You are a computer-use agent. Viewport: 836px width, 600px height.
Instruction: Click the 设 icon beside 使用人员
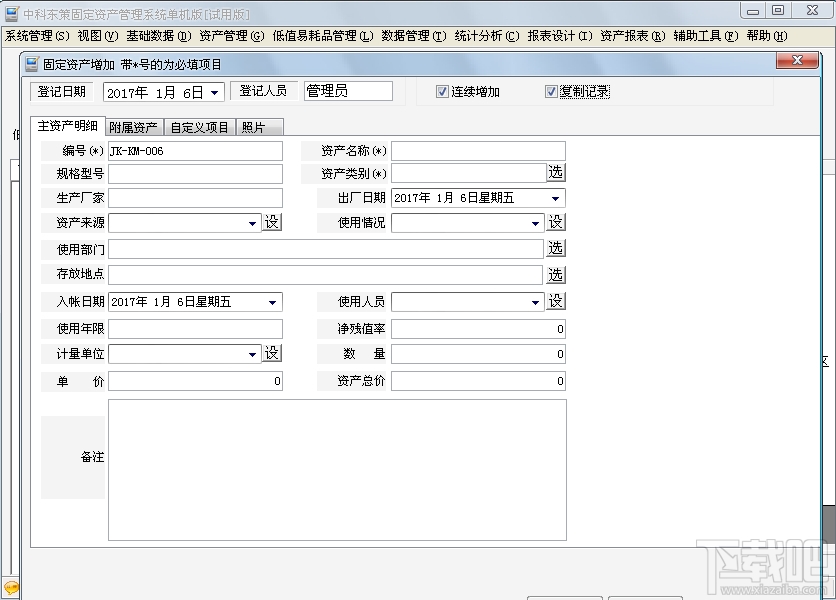click(556, 301)
